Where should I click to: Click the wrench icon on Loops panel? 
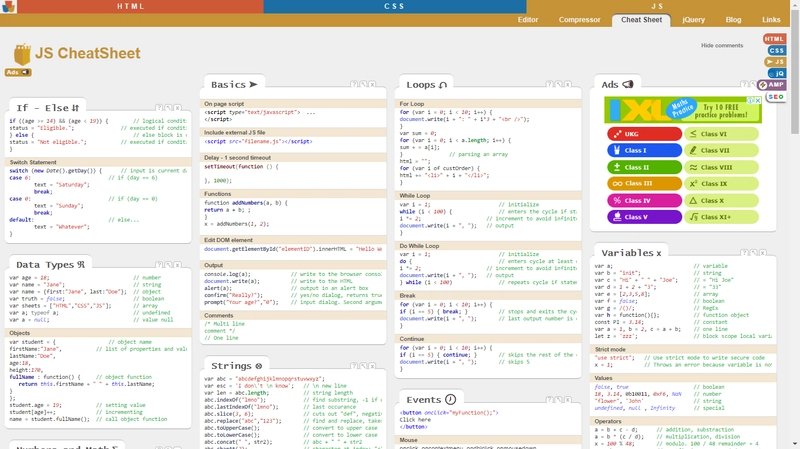[x=559, y=84]
